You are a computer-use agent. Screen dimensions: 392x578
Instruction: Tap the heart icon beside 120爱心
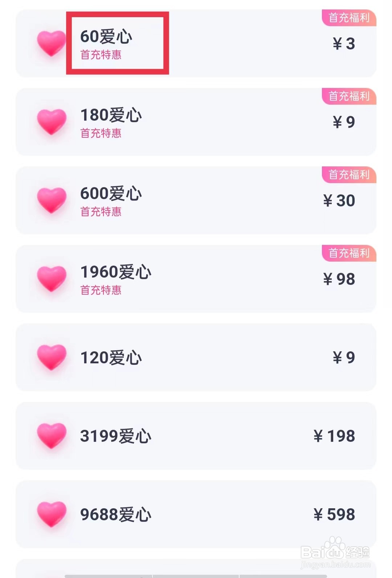pyautogui.click(x=52, y=357)
